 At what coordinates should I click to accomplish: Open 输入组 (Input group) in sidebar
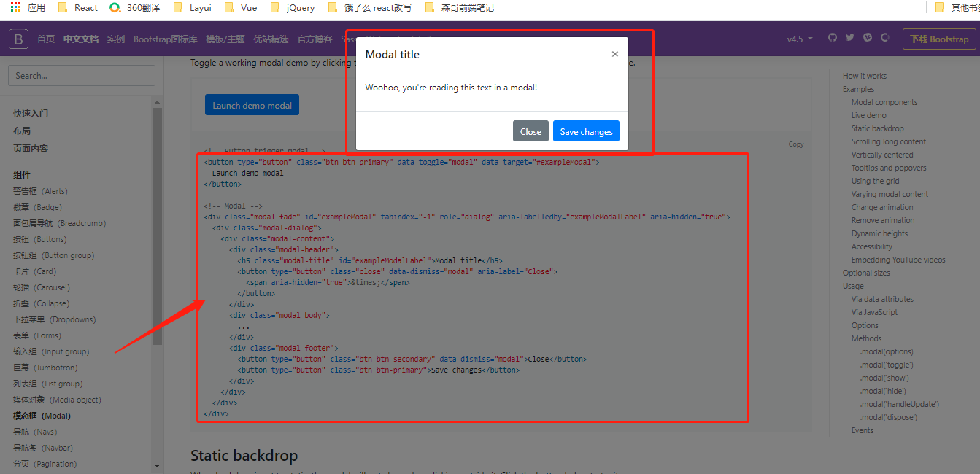[51, 351]
